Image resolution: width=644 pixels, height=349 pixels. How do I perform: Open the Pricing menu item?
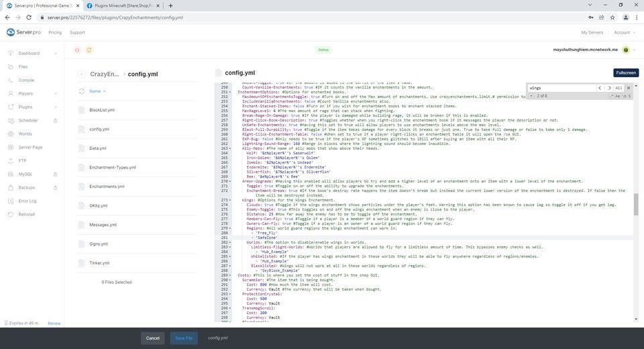pyautogui.click(x=55, y=32)
